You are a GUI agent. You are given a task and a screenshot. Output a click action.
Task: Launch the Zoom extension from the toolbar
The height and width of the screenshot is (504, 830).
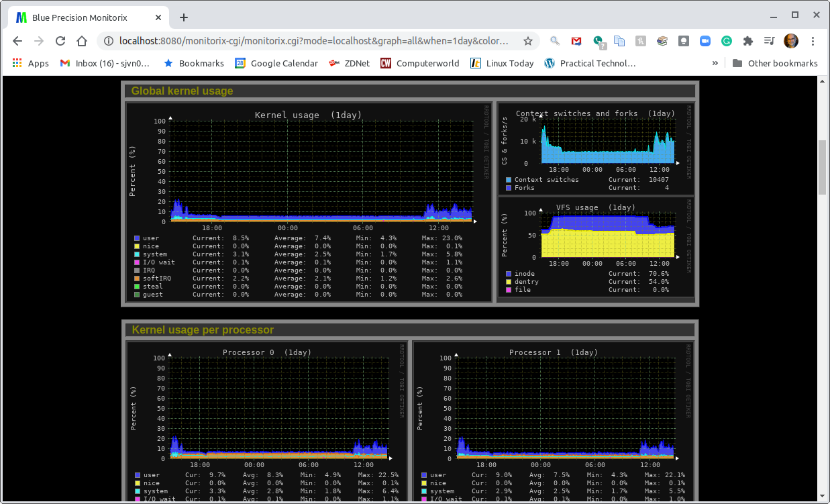705,41
